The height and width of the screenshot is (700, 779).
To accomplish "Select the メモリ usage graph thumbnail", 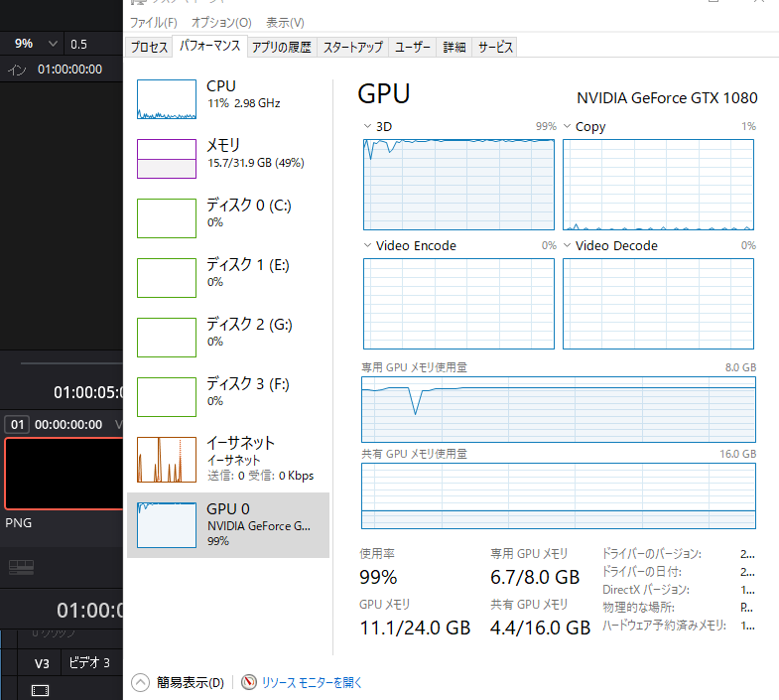I will [x=166, y=159].
